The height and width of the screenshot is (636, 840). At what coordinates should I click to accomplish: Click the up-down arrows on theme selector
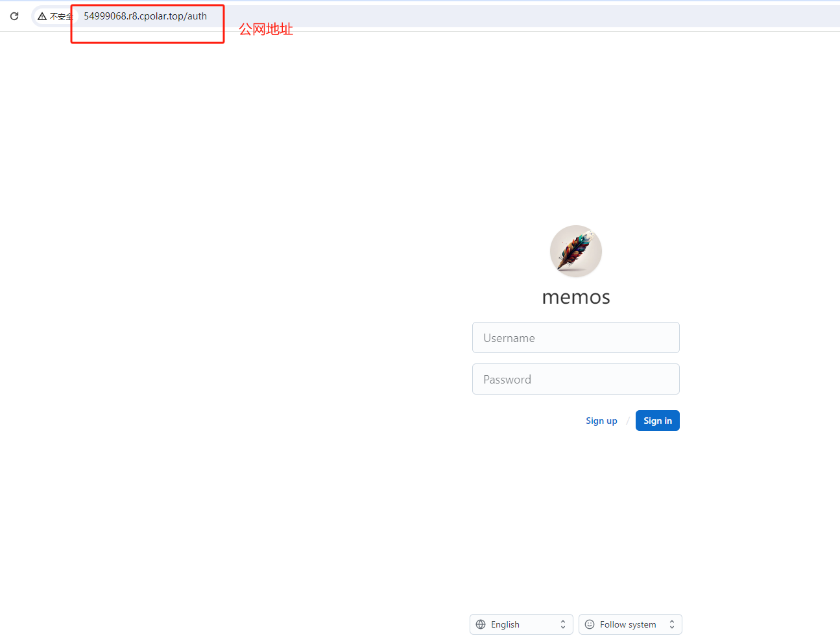click(672, 624)
